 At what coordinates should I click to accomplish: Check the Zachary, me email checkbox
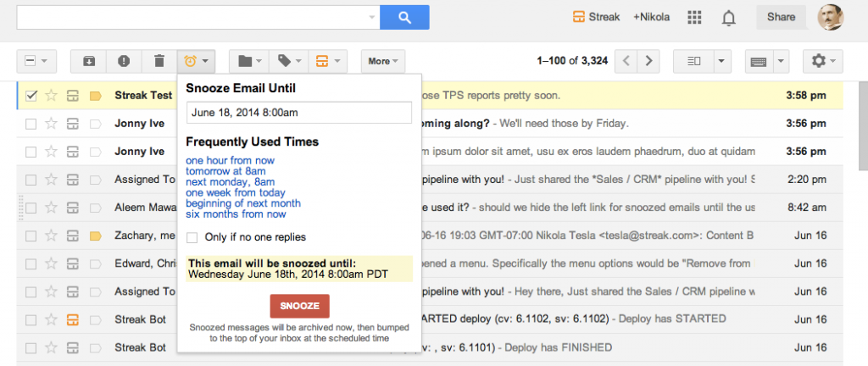(31, 236)
